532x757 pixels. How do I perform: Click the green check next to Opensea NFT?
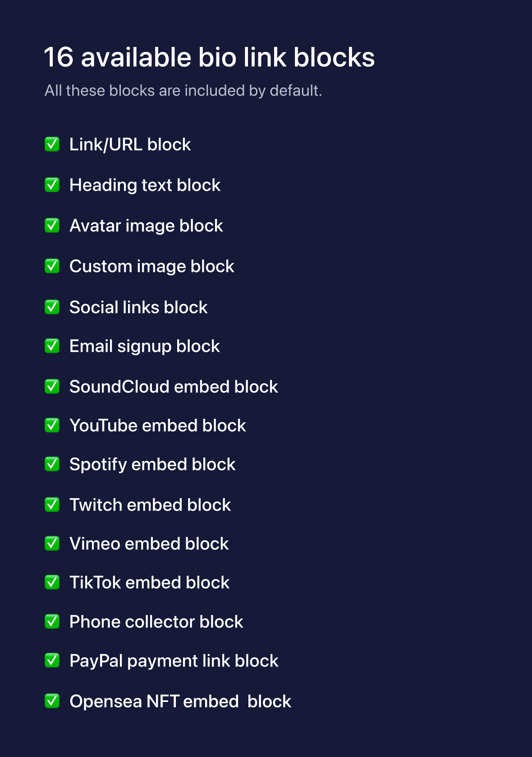52,701
